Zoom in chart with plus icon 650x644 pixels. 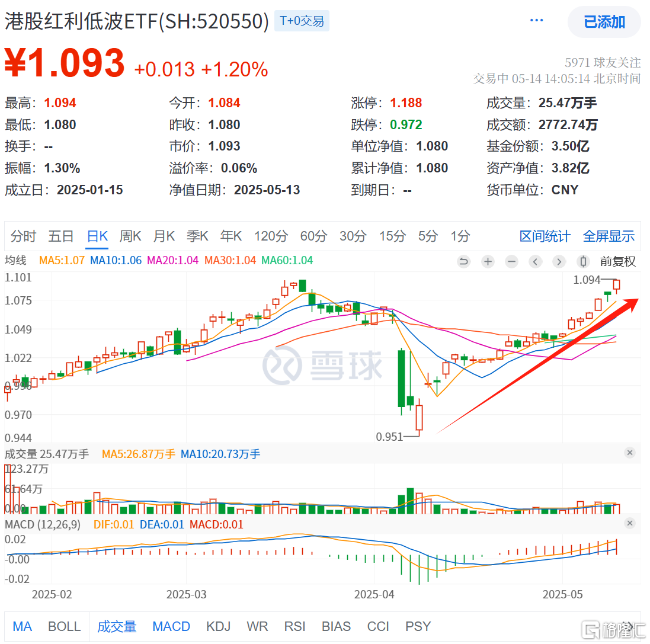pos(488,261)
